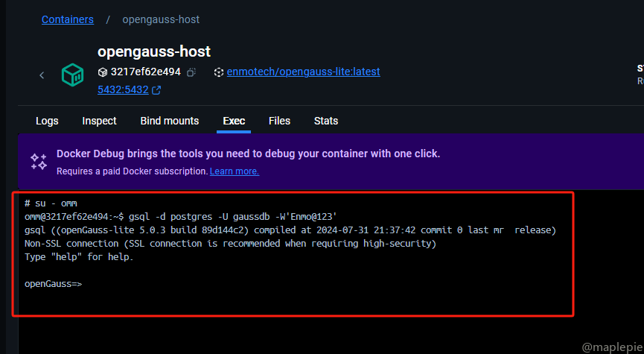Switch to the Inspect tab

[x=100, y=121]
